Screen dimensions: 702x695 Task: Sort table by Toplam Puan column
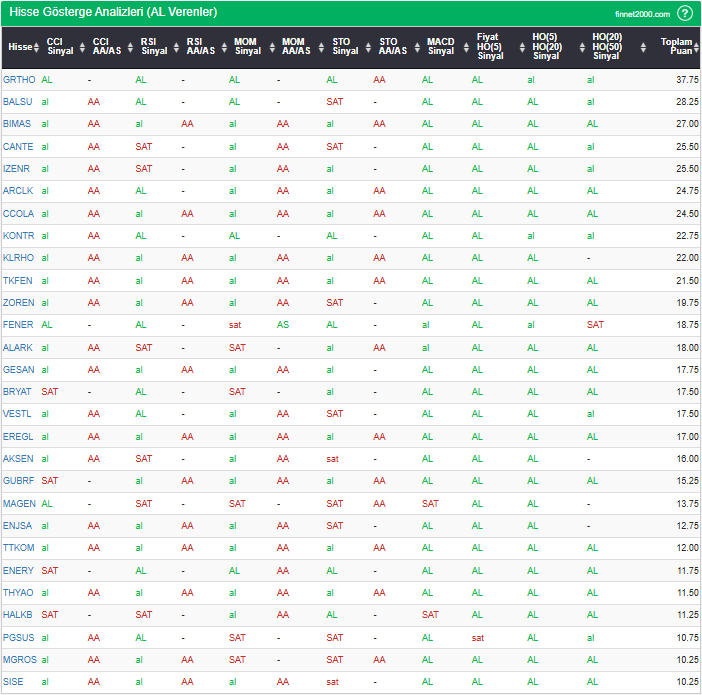678,47
